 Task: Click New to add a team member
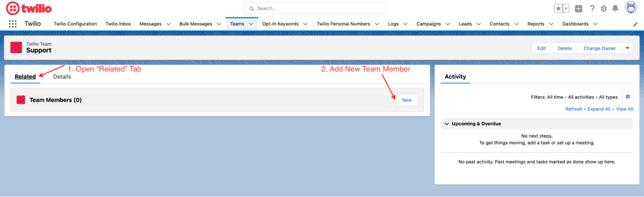point(407,100)
